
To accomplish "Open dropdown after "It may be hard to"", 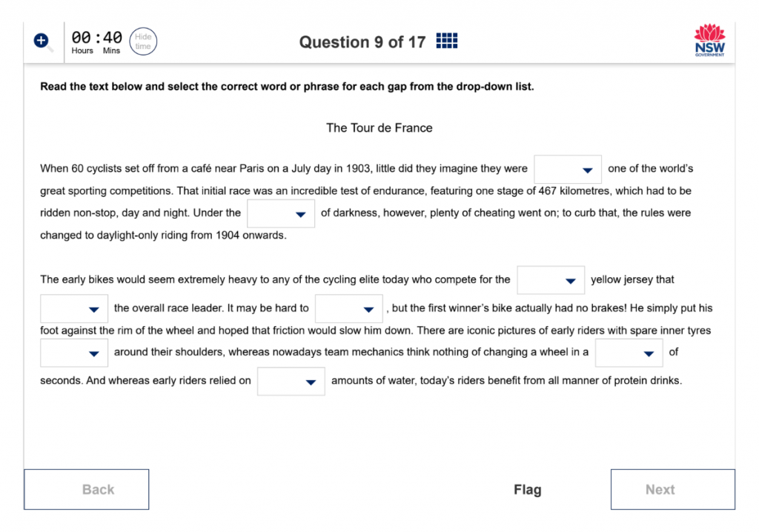I will [348, 308].
